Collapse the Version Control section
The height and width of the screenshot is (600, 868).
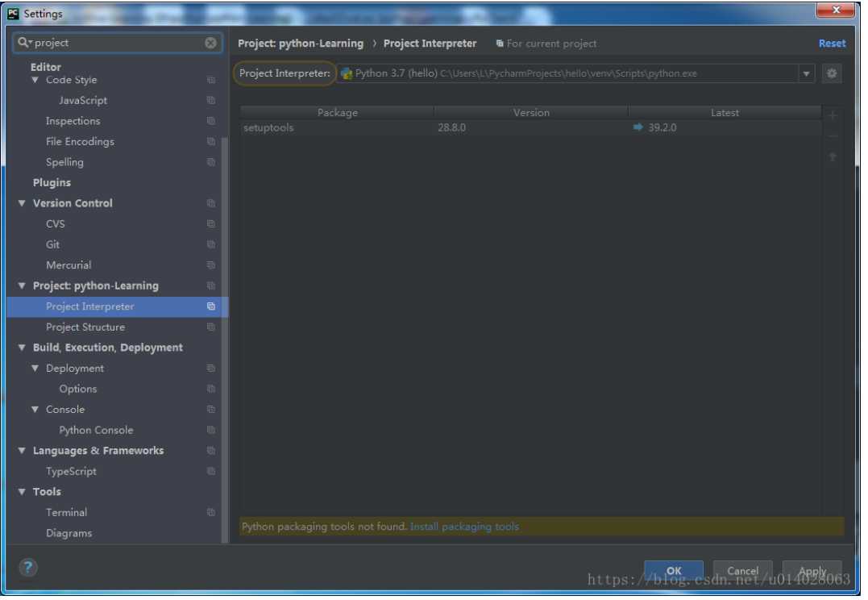click(x=22, y=203)
